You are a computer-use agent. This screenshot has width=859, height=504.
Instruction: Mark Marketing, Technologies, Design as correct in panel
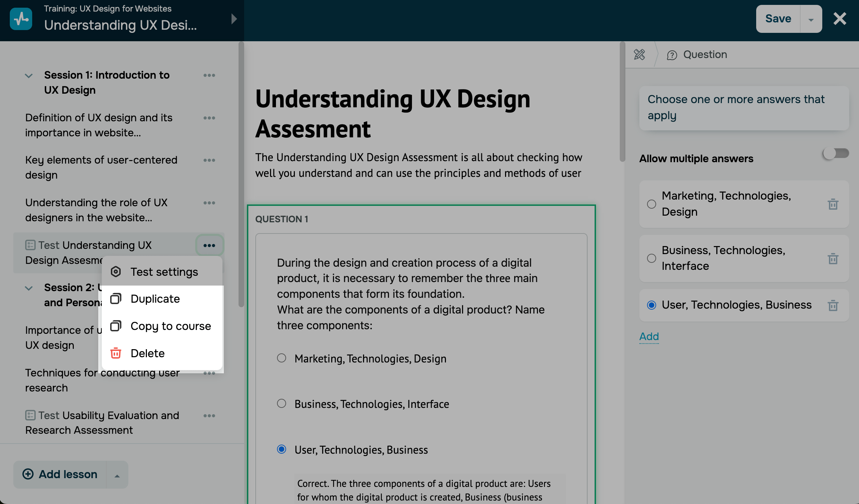pyautogui.click(x=652, y=204)
